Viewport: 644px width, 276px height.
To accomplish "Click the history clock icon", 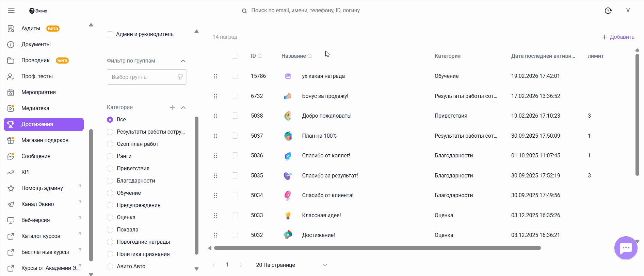I will click(x=608, y=11).
